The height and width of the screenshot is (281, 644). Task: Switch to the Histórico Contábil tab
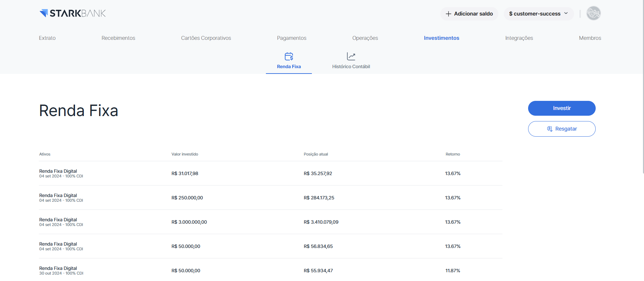(x=351, y=66)
